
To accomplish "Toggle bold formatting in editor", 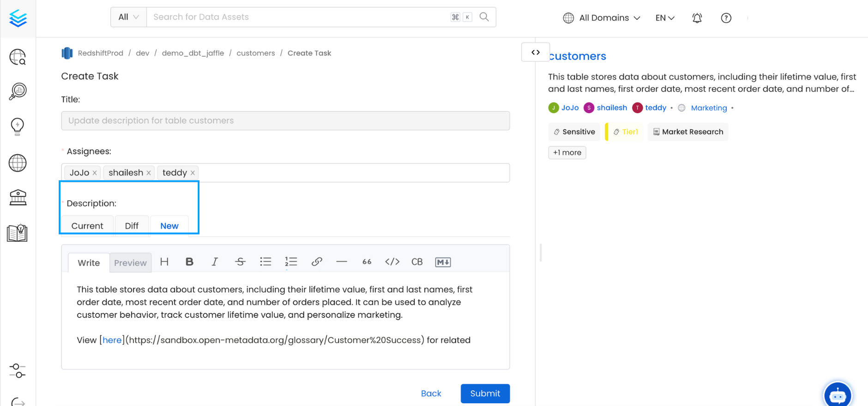I will [189, 262].
